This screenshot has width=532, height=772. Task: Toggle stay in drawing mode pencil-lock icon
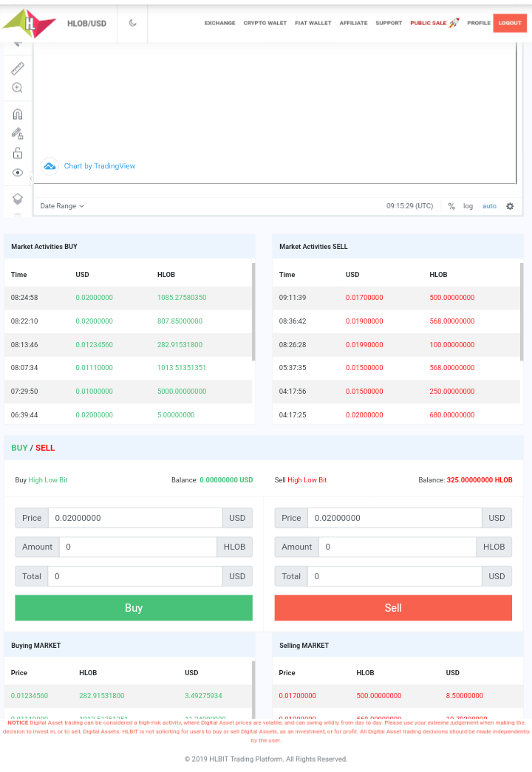18,134
